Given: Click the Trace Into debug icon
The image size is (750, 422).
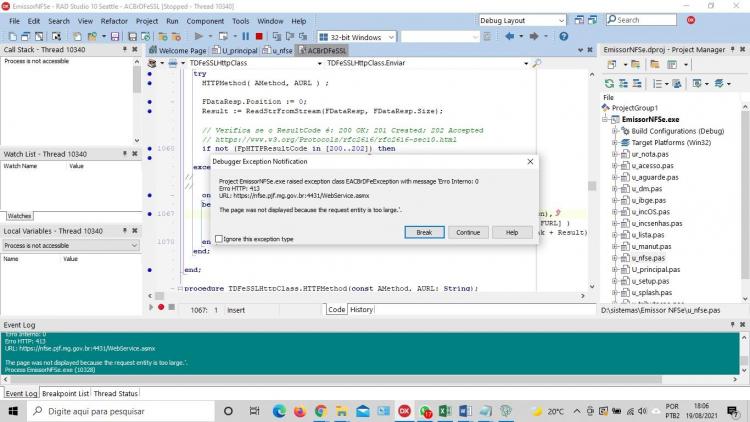Looking at the screenshot, I should [276, 36].
